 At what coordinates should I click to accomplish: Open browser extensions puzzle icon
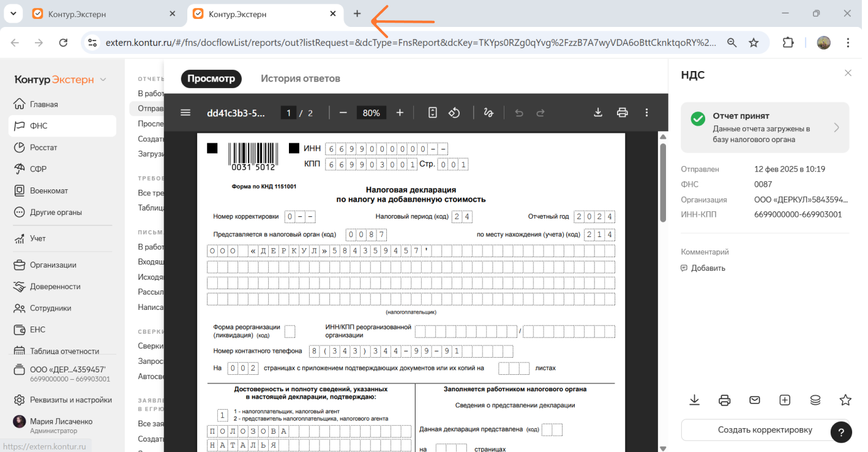click(x=788, y=42)
